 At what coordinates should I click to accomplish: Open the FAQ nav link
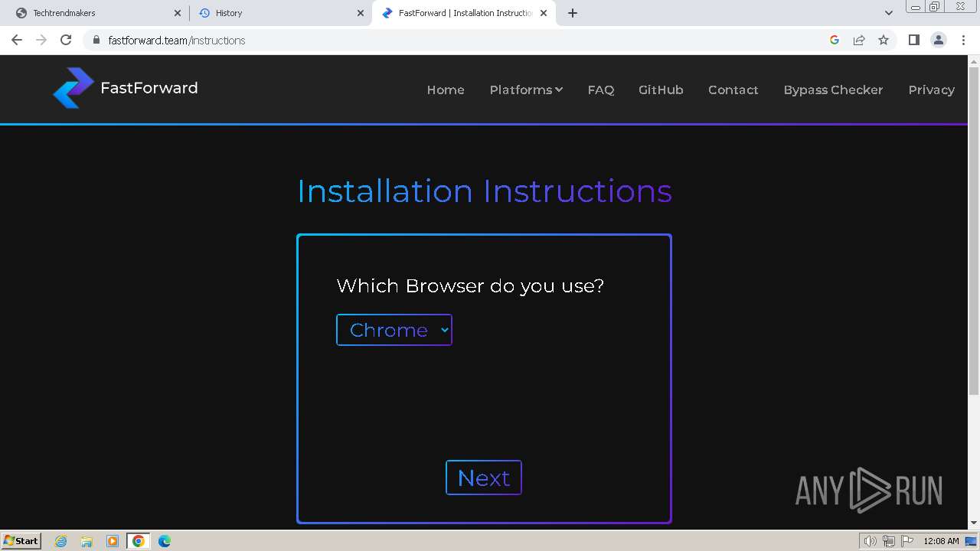tap(601, 90)
